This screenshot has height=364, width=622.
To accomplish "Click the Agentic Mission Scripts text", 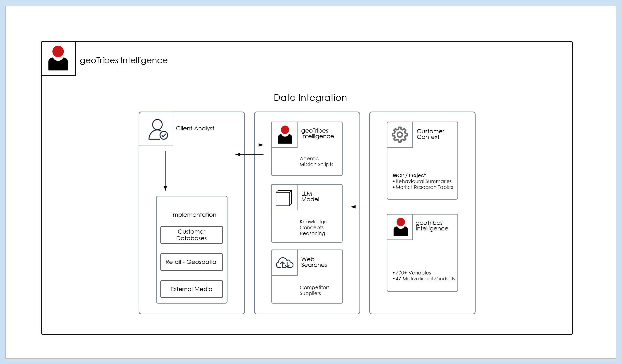I will point(316,161).
